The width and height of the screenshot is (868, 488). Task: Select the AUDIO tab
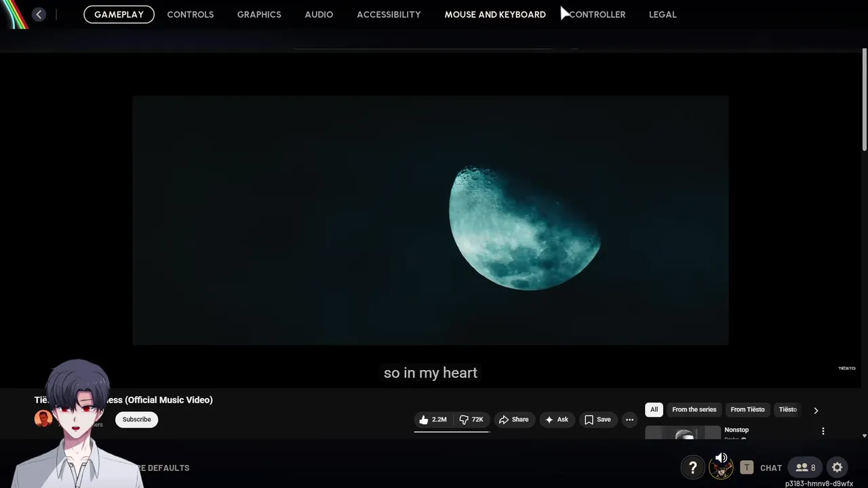(x=319, y=14)
